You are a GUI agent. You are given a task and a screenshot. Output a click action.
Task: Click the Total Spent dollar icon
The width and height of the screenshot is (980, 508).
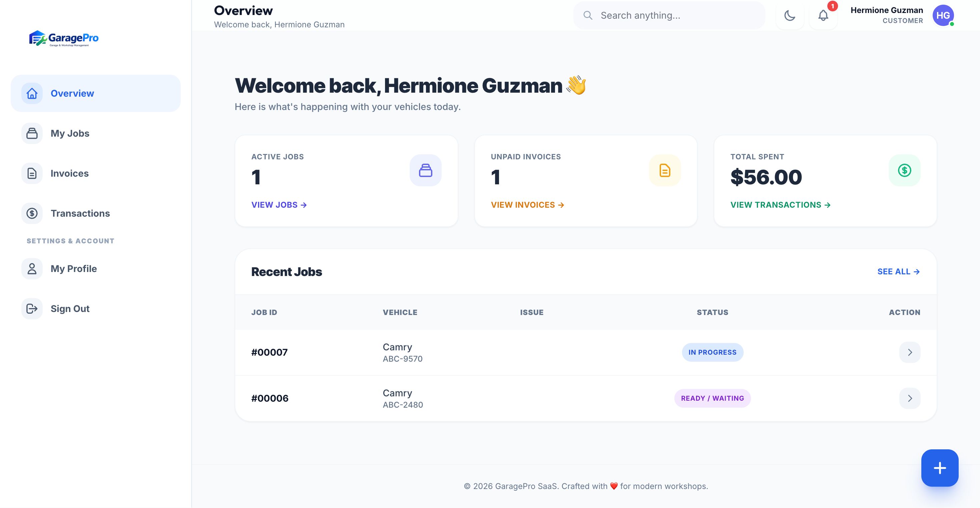pyautogui.click(x=904, y=170)
